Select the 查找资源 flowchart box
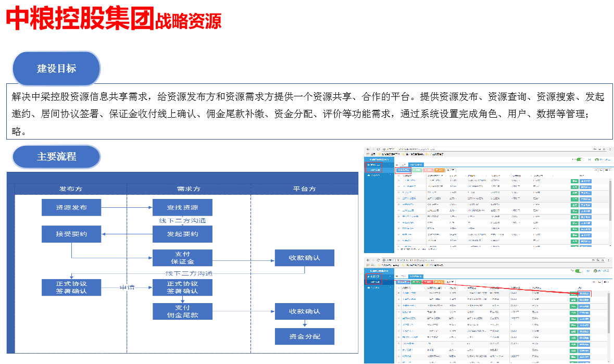 [182, 207]
